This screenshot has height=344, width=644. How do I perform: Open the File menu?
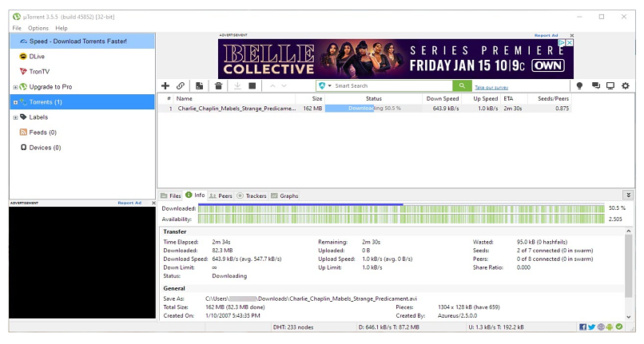click(17, 28)
